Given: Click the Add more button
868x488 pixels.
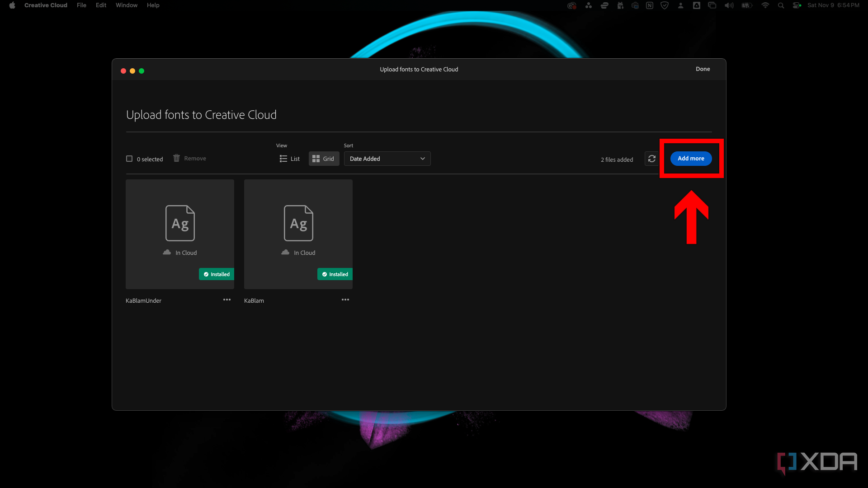Looking at the screenshot, I should [691, 159].
